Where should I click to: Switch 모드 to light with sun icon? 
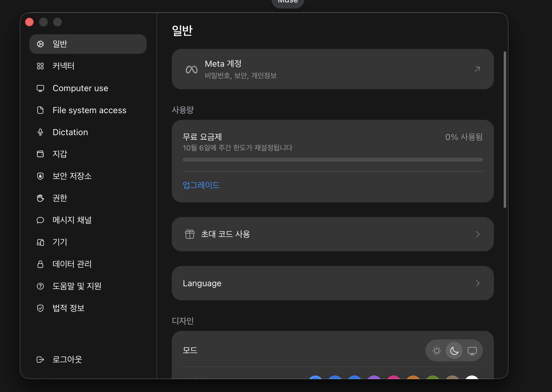(437, 350)
